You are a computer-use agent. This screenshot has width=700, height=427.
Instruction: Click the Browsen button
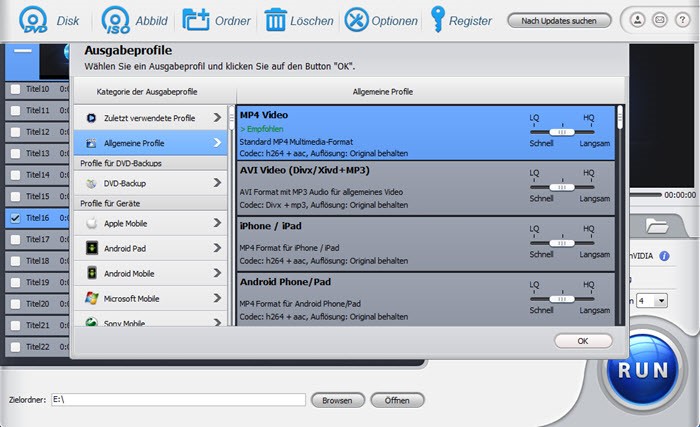pos(338,400)
